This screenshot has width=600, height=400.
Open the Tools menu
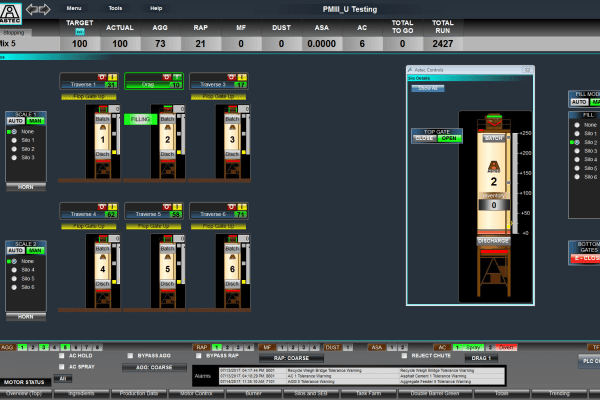[x=115, y=8]
